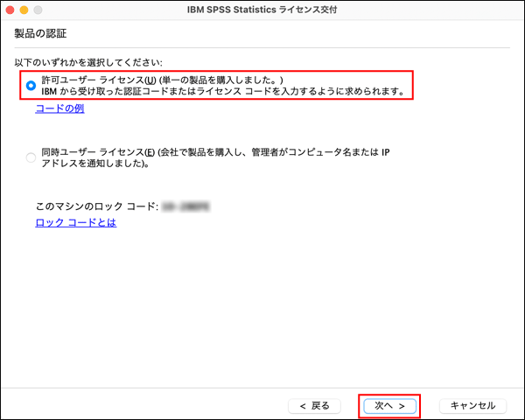The height and width of the screenshot is (420, 525).
Task: Select the 同時ユーザー ライセンス radio button
Action: coord(31,157)
